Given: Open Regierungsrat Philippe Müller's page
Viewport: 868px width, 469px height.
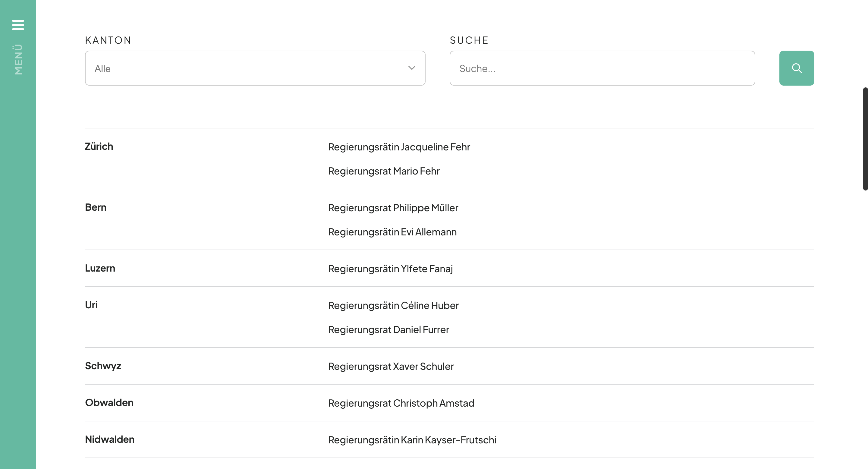Looking at the screenshot, I should 393,208.
